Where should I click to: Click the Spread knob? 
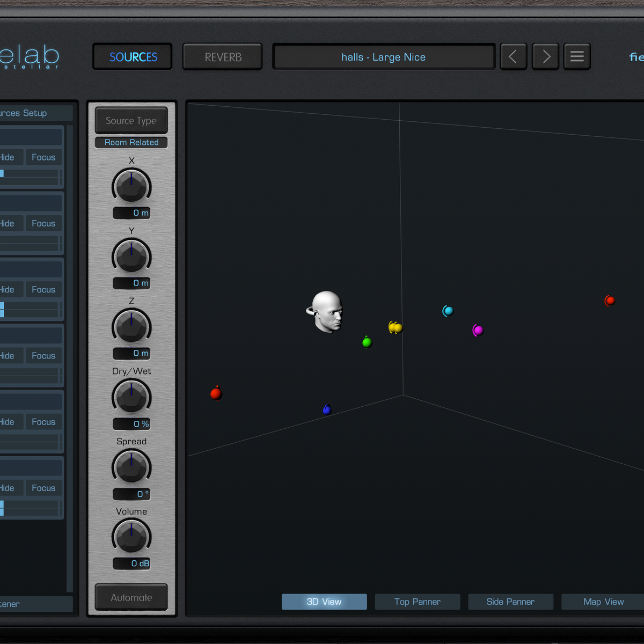[131, 467]
